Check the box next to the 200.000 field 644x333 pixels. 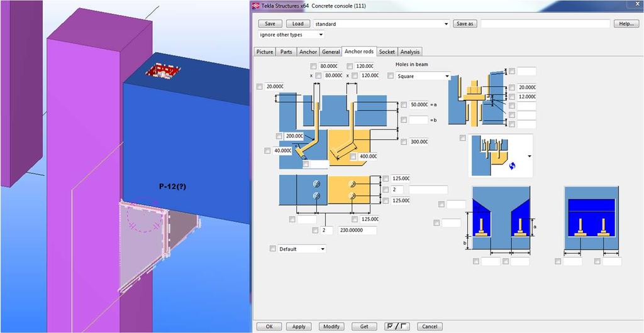coord(279,136)
